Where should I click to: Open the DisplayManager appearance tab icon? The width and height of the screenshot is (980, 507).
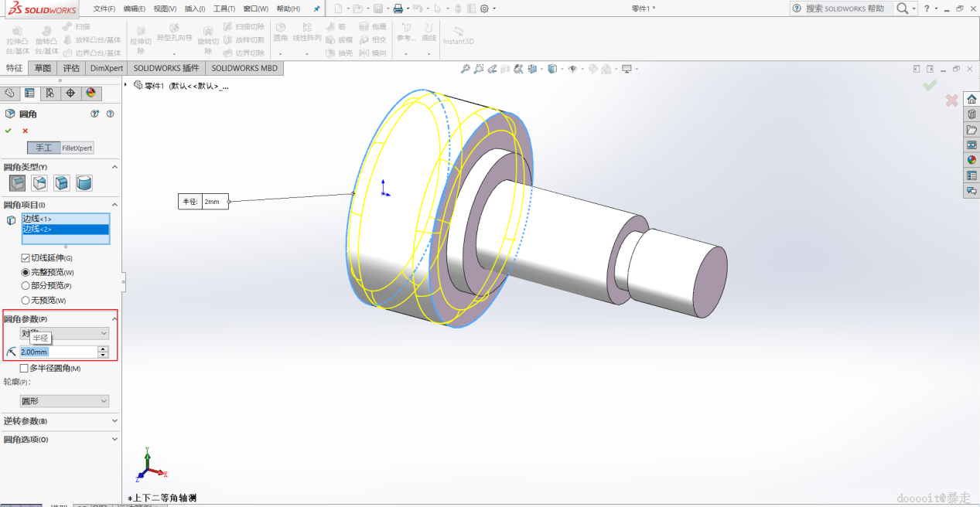[90, 93]
